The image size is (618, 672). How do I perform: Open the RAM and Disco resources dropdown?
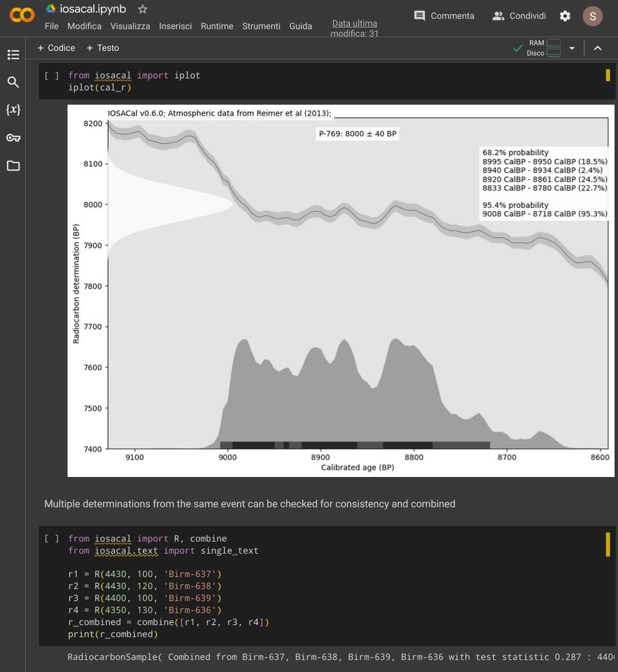tap(572, 48)
